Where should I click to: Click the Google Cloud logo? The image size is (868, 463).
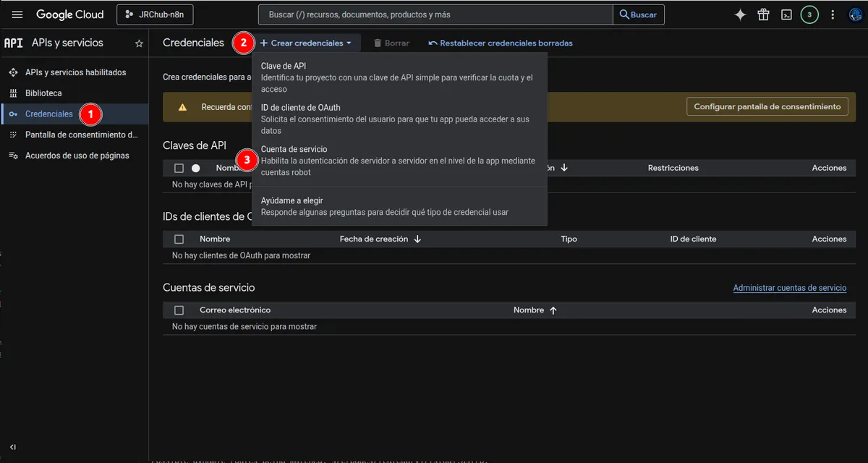pyautogui.click(x=70, y=14)
